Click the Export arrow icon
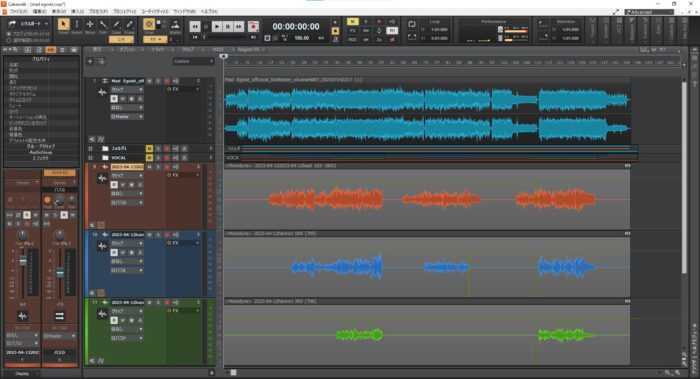The height and width of the screenshot is (379, 700). click(x=12, y=24)
